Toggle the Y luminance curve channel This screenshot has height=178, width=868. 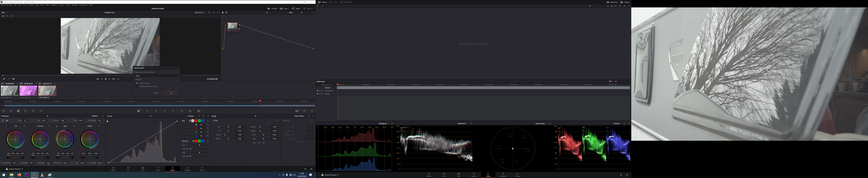click(x=193, y=121)
